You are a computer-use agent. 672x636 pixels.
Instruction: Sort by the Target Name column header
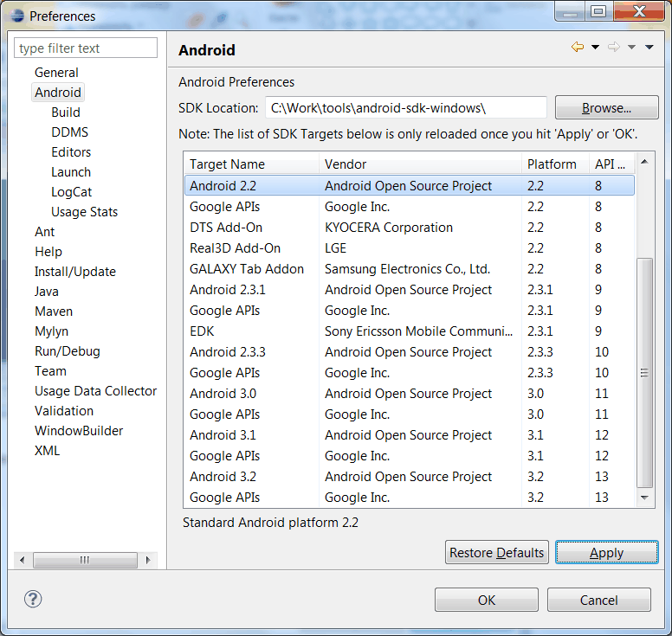click(x=252, y=164)
